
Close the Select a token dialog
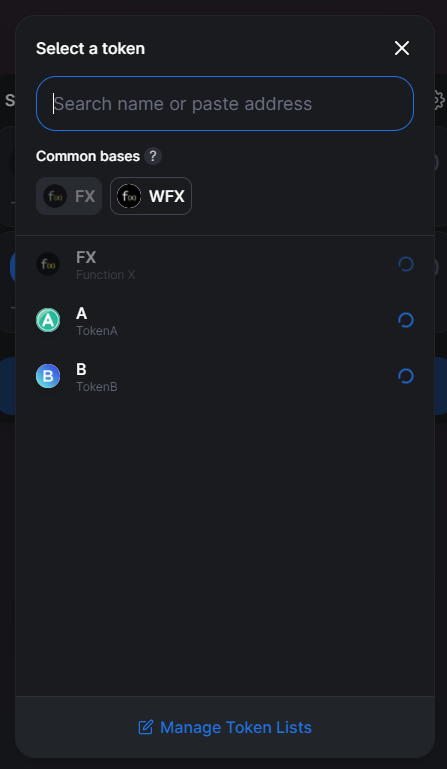402,48
